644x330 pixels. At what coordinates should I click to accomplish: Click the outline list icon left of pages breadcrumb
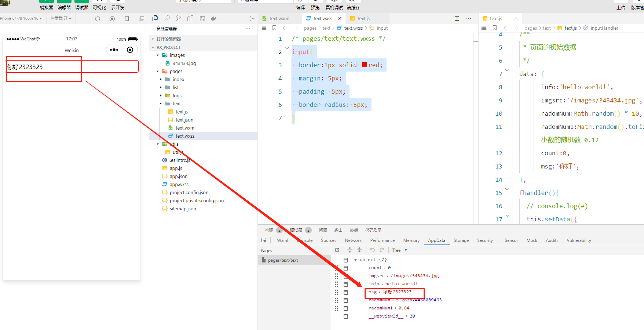pos(263,28)
